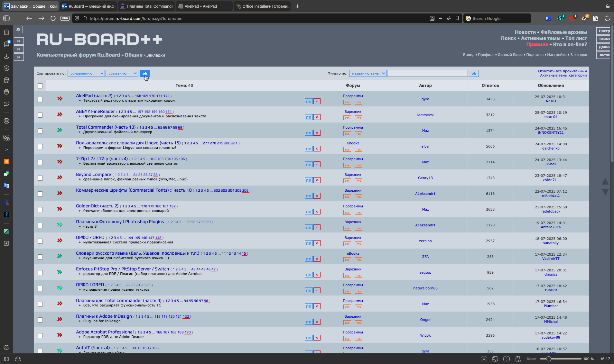Check the AkelPad (часть 2) row checkbox
The width and height of the screenshot is (614, 364).
click(x=40, y=99)
